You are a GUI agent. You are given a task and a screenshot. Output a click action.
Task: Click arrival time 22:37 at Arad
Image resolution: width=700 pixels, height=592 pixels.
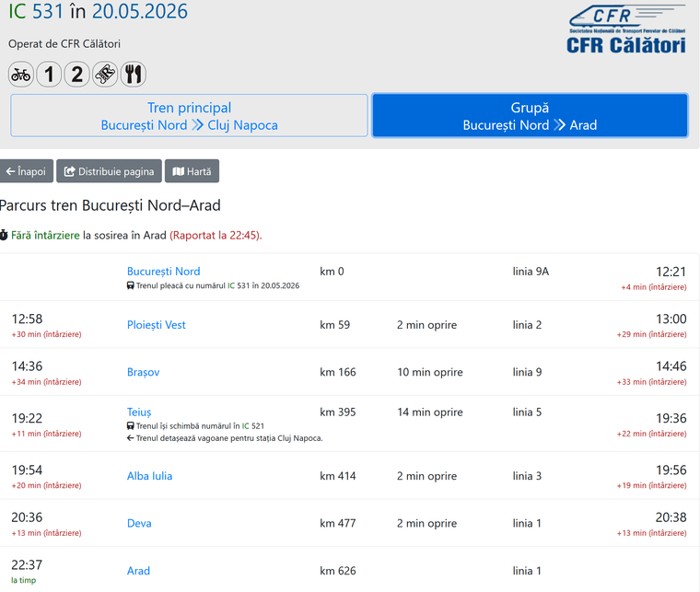click(x=27, y=564)
